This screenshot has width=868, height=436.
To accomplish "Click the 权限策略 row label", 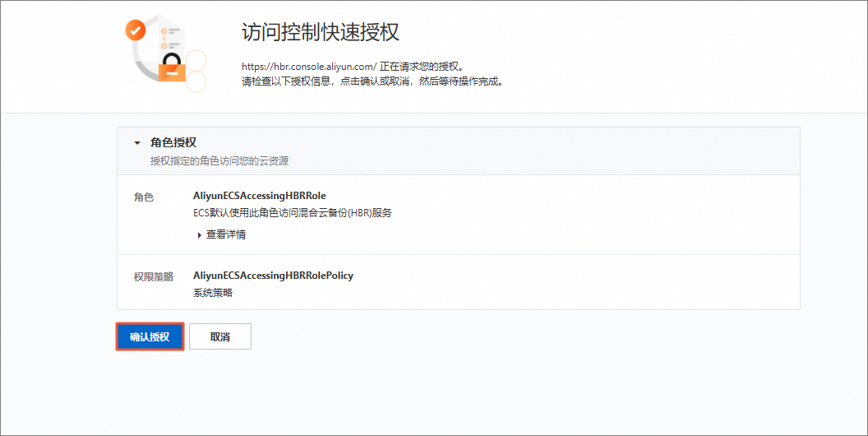I will click(154, 277).
